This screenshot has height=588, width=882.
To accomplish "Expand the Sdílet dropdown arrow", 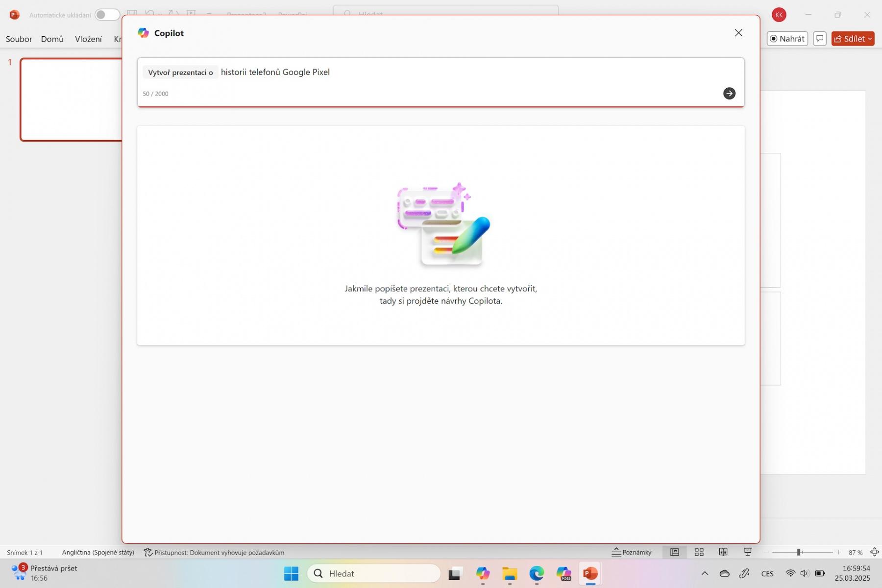I will point(870,39).
